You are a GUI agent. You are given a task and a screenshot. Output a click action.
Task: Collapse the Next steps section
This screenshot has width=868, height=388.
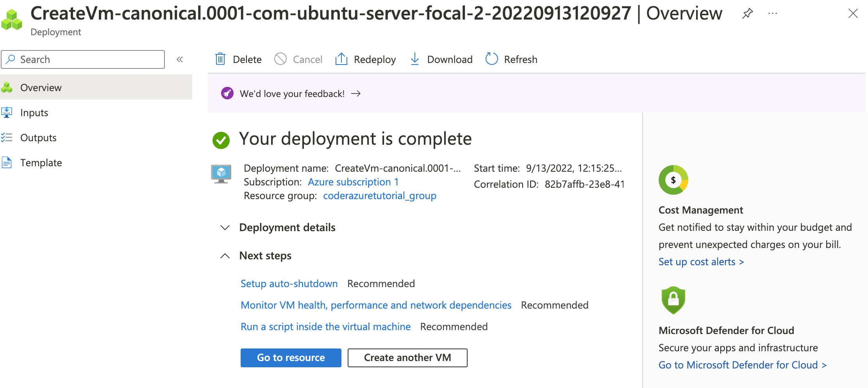click(225, 256)
